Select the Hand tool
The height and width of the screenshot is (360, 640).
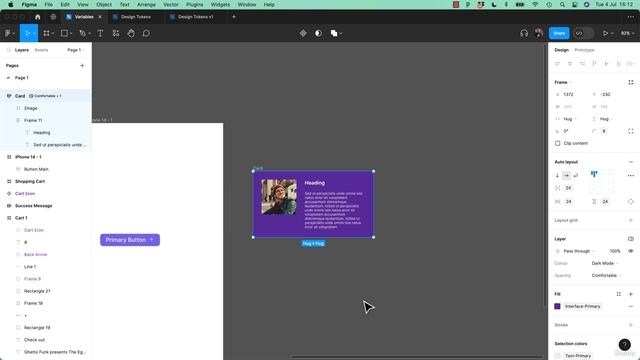click(131, 33)
